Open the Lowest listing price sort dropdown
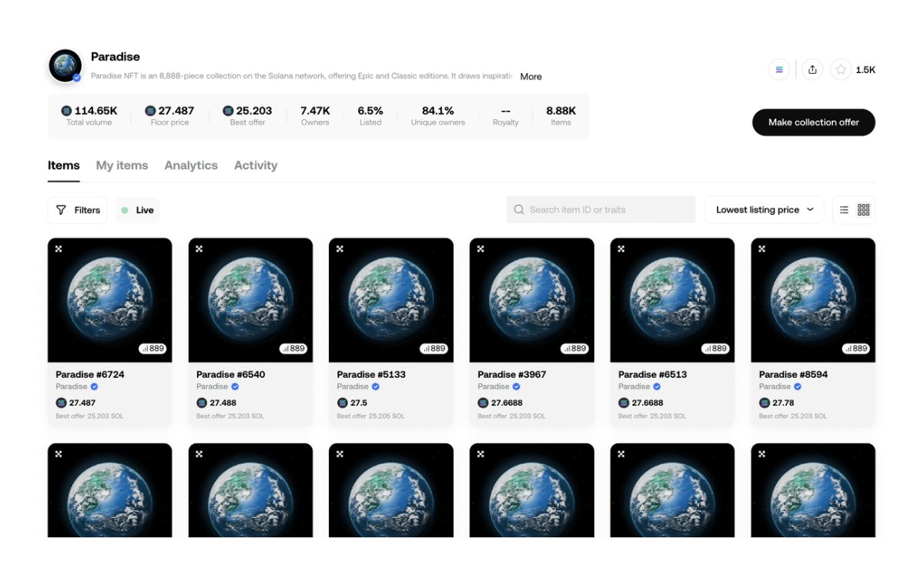The width and height of the screenshot is (924, 572). (765, 209)
